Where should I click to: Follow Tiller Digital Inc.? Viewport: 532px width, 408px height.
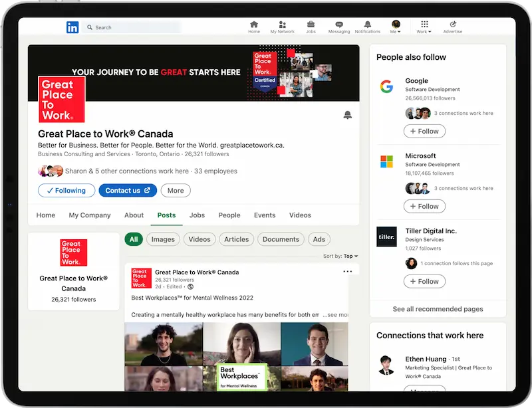pyautogui.click(x=424, y=282)
